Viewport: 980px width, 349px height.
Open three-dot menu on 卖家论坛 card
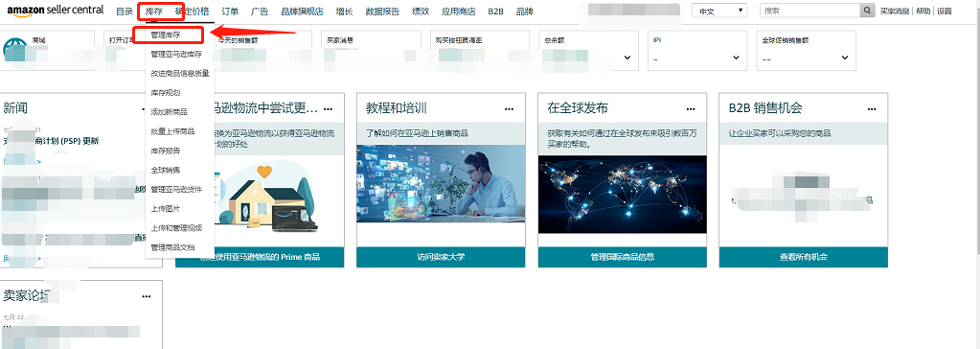[x=147, y=296]
